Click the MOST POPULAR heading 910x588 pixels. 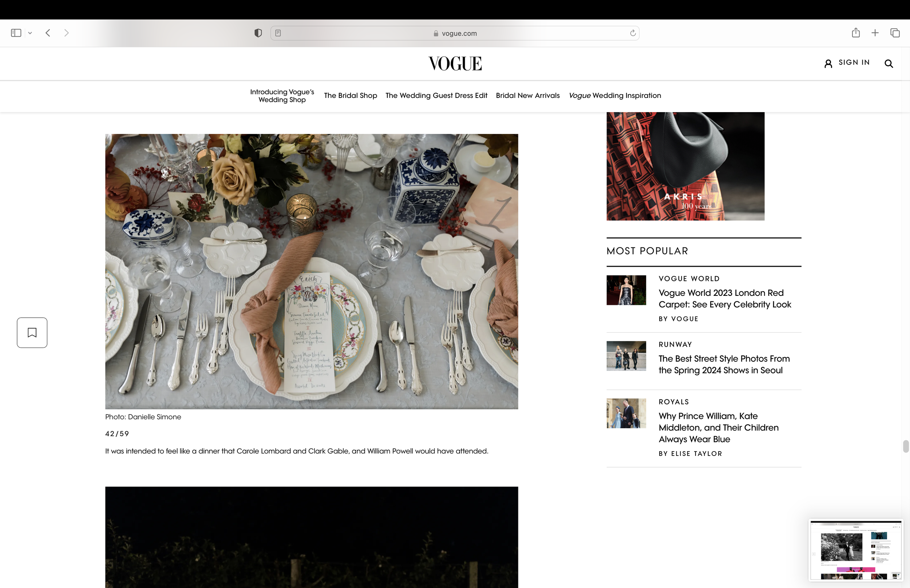[x=647, y=251]
